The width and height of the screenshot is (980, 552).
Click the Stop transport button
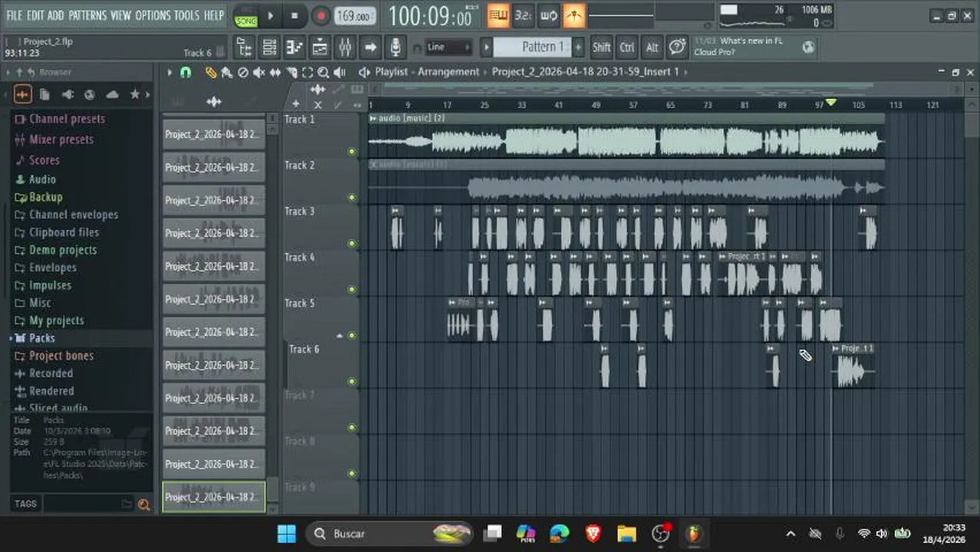point(294,16)
